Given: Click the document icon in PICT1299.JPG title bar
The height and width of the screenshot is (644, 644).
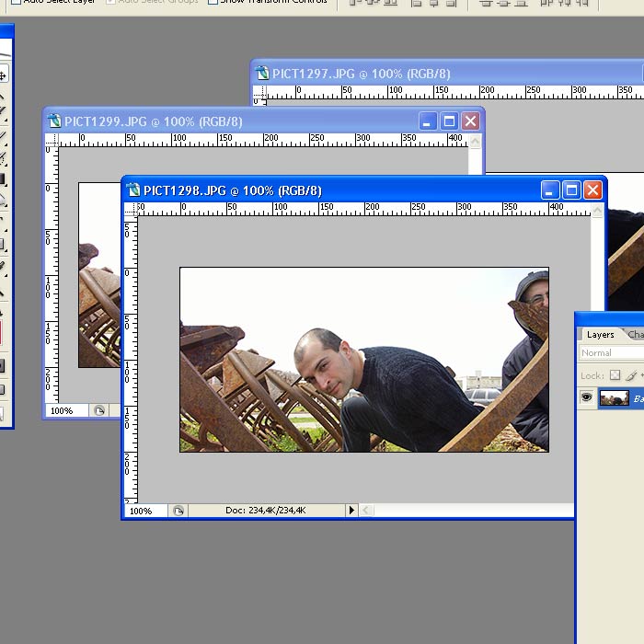Looking at the screenshot, I should (x=54, y=121).
